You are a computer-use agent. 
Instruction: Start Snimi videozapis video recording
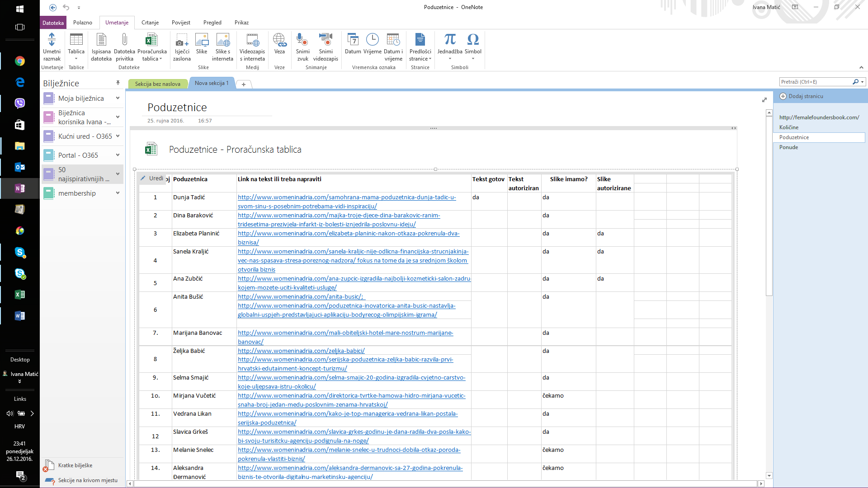tap(325, 47)
